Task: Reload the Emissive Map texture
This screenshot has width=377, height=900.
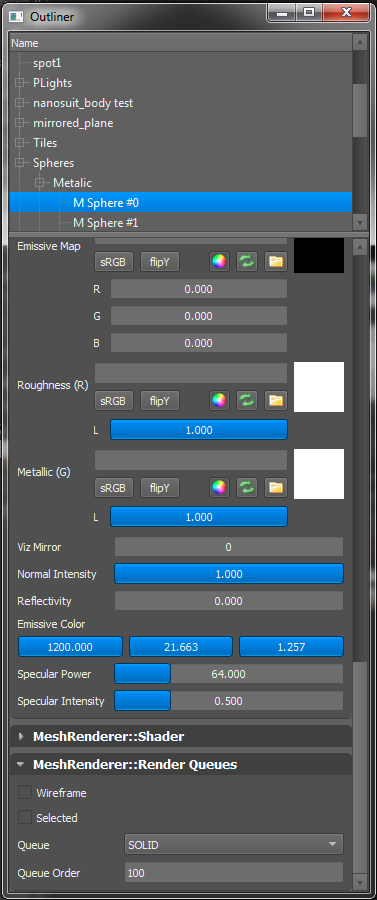Action: coord(247,262)
